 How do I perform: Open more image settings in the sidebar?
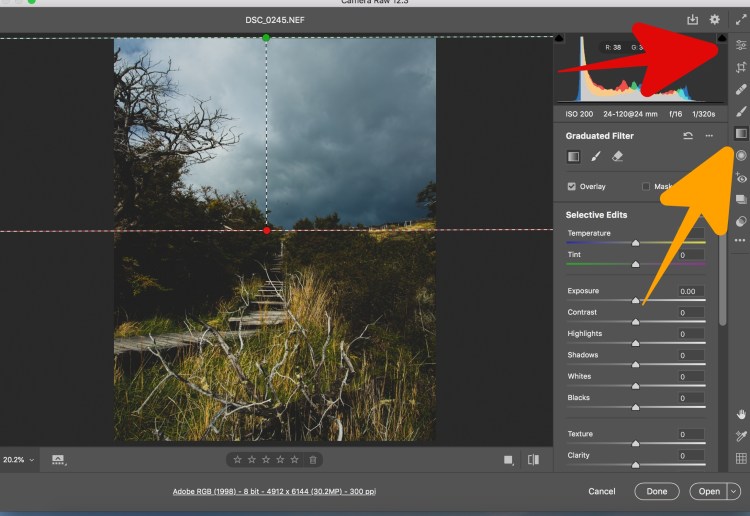pyautogui.click(x=740, y=241)
